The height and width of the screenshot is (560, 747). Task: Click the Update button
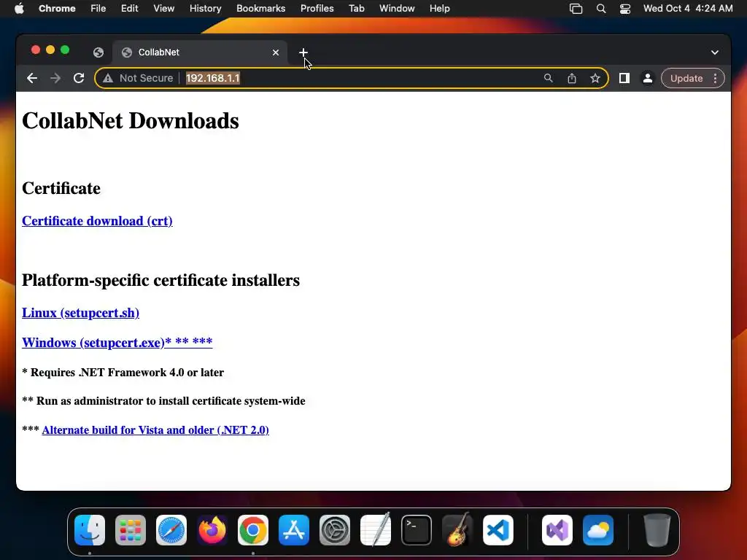coord(686,78)
